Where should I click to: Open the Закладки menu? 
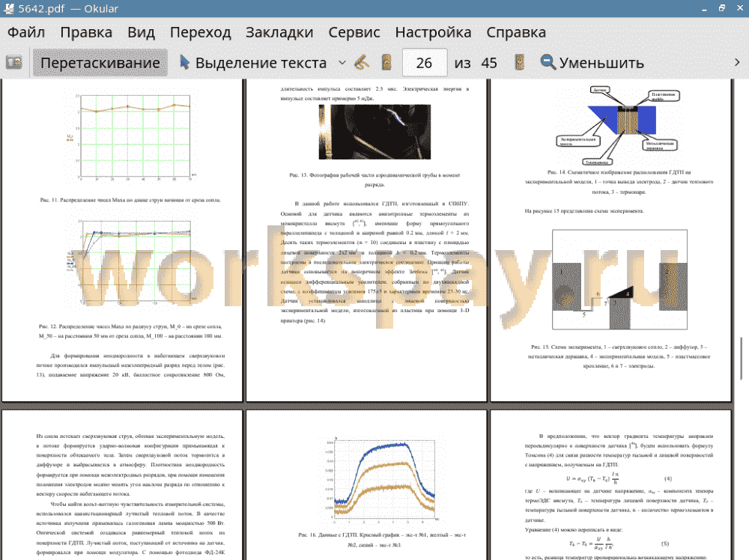coord(279,32)
